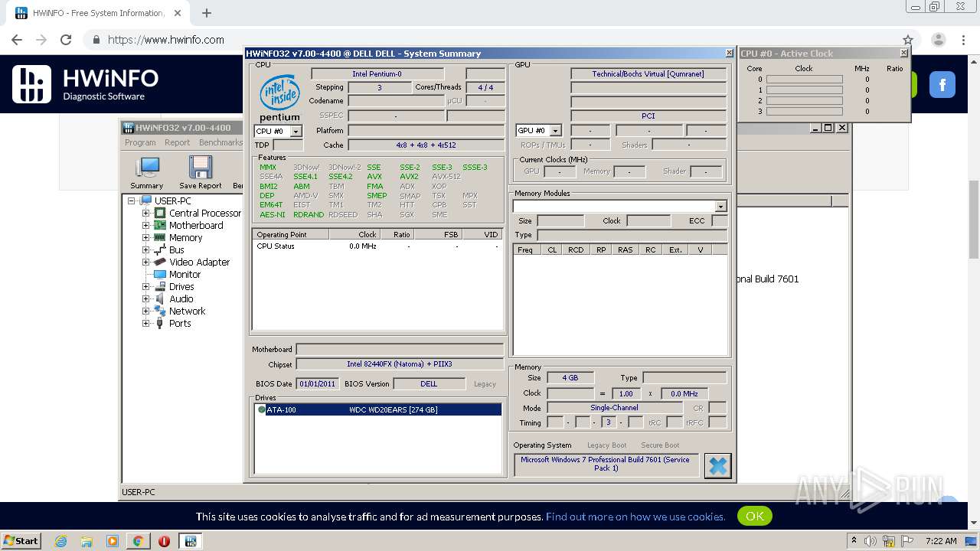The height and width of the screenshot is (551, 980).
Task: Open the Report menu
Action: (x=177, y=142)
